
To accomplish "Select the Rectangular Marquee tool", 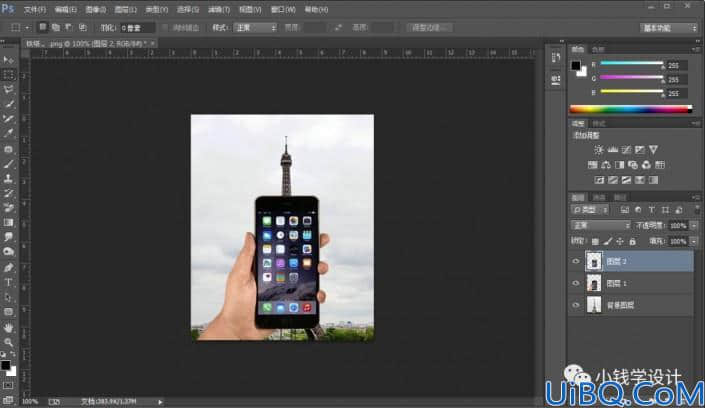I will point(8,75).
